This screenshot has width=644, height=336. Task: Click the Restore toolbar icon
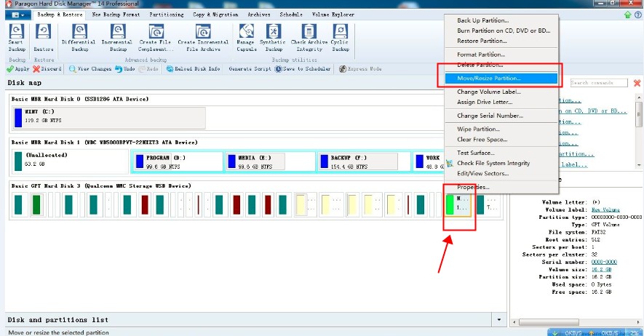(x=44, y=37)
